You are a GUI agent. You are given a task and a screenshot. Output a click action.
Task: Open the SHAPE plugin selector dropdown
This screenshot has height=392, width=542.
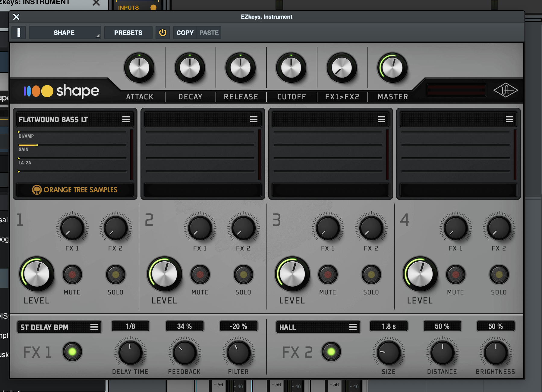click(x=65, y=33)
